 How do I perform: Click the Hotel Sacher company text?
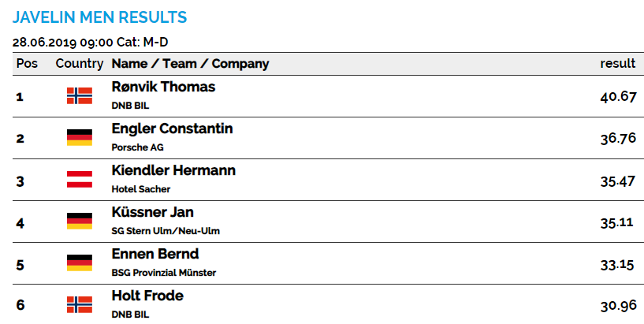coord(141,189)
